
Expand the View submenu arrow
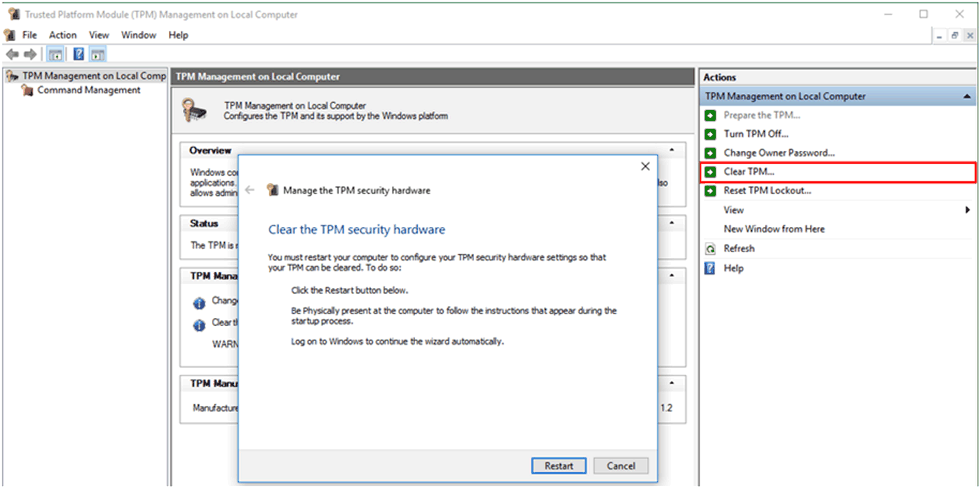(967, 210)
